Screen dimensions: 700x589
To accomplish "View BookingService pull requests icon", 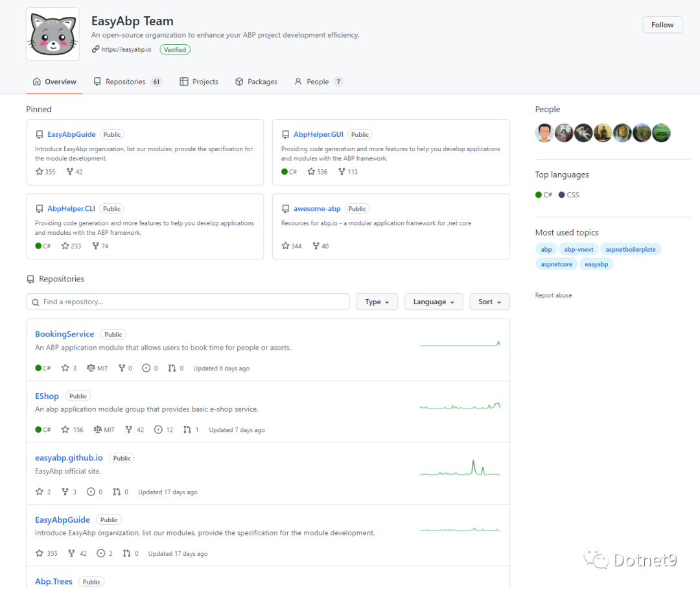I will tap(172, 368).
